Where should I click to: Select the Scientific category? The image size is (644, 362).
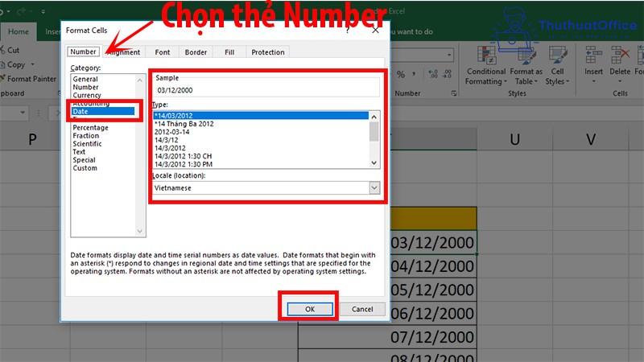point(87,144)
